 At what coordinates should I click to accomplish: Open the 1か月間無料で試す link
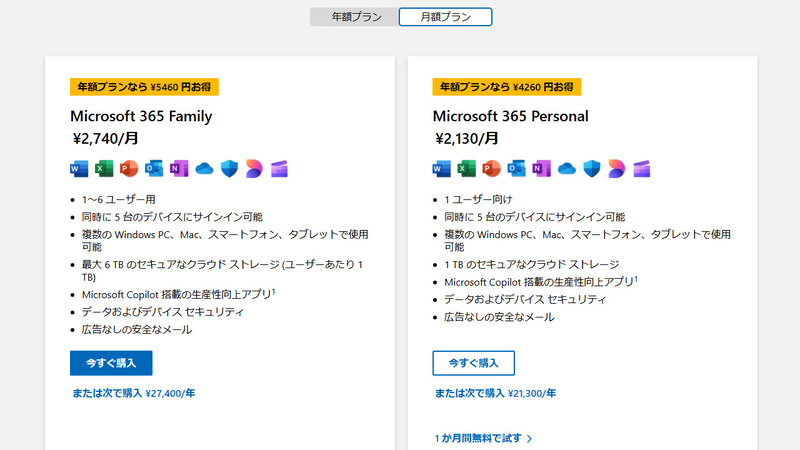(x=483, y=438)
